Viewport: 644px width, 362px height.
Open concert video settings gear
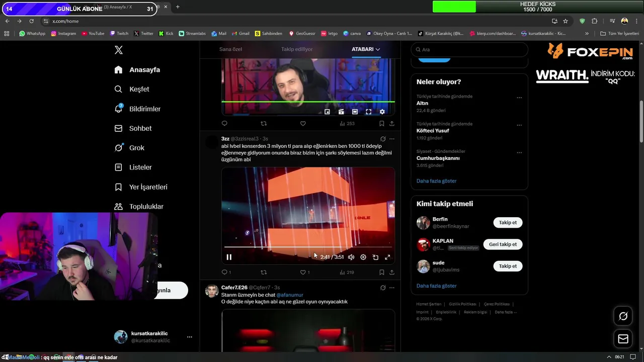pos(363,257)
